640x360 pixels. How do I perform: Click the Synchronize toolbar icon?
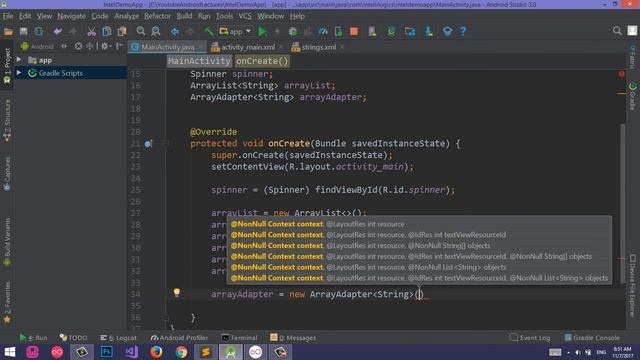click(x=39, y=31)
